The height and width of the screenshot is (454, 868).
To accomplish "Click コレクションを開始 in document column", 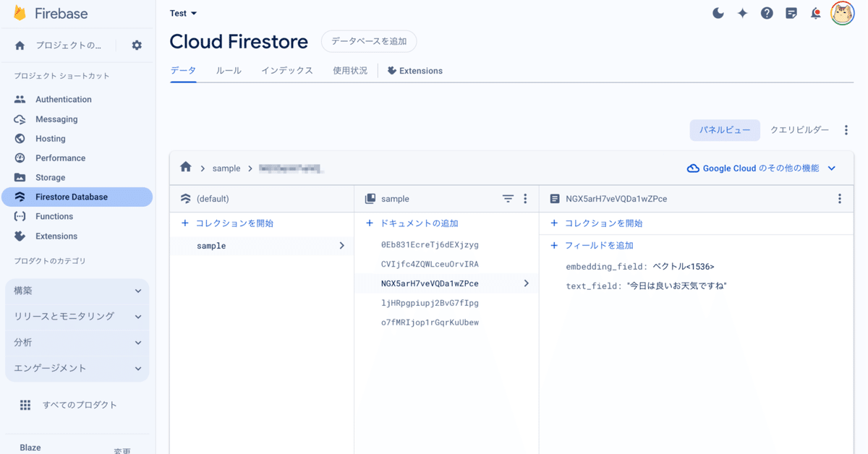I will pos(603,223).
